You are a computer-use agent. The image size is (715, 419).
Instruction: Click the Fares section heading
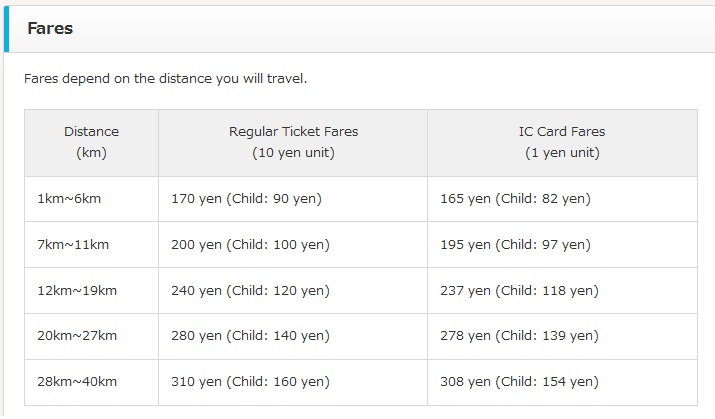[50, 28]
